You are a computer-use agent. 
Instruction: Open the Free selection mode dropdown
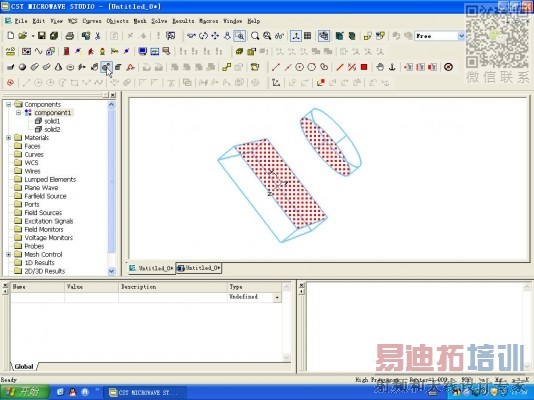pyautogui.click(x=461, y=36)
